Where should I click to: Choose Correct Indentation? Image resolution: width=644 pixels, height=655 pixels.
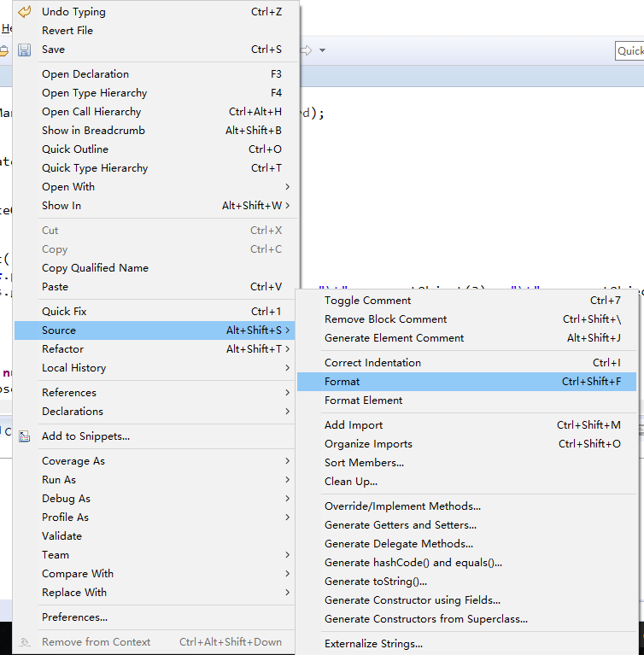point(467,363)
